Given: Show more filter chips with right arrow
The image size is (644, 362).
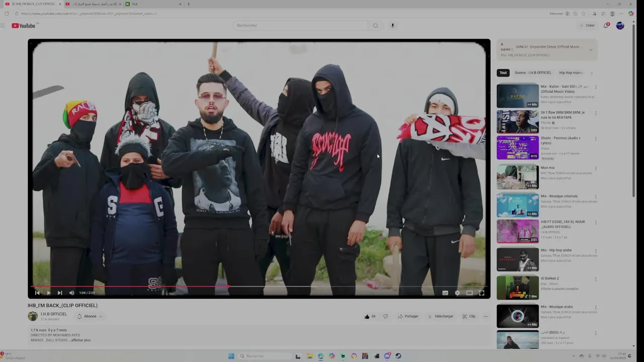Looking at the screenshot, I should click(x=591, y=73).
